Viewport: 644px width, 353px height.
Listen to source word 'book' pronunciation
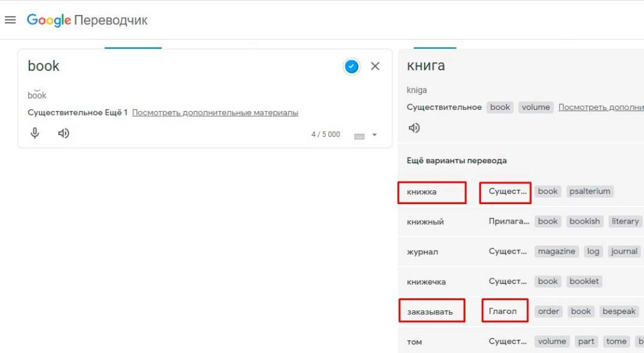click(x=64, y=133)
